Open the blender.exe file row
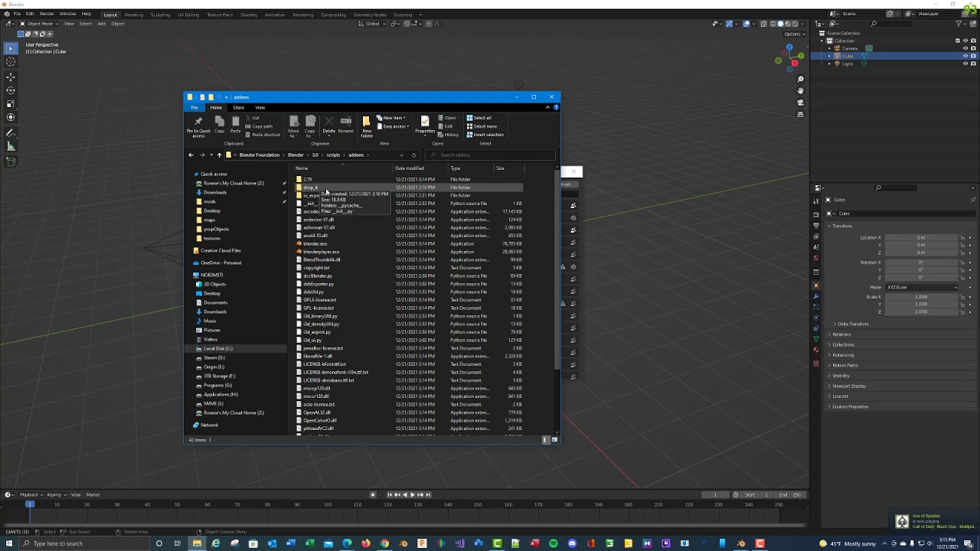 click(x=410, y=243)
